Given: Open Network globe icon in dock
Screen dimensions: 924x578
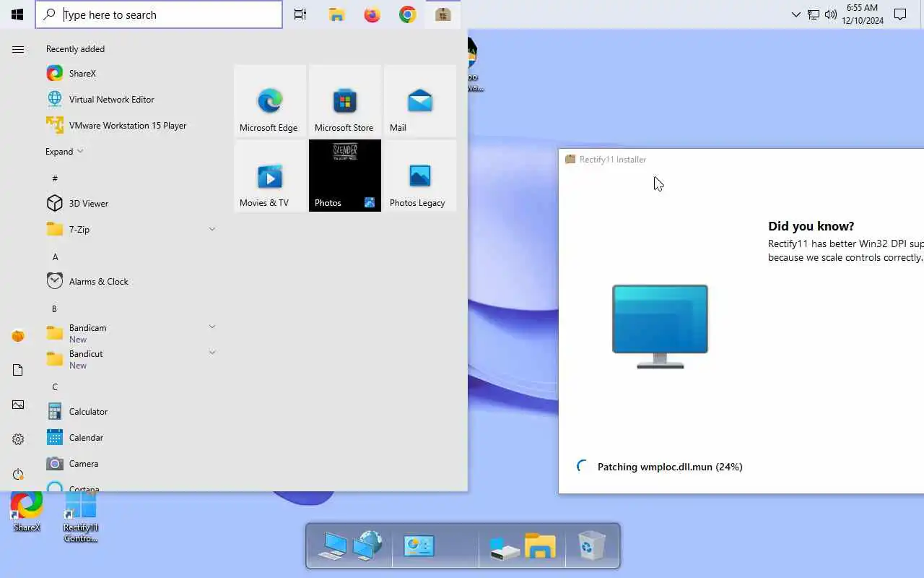Looking at the screenshot, I should pyautogui.click(x=368, y=545).
